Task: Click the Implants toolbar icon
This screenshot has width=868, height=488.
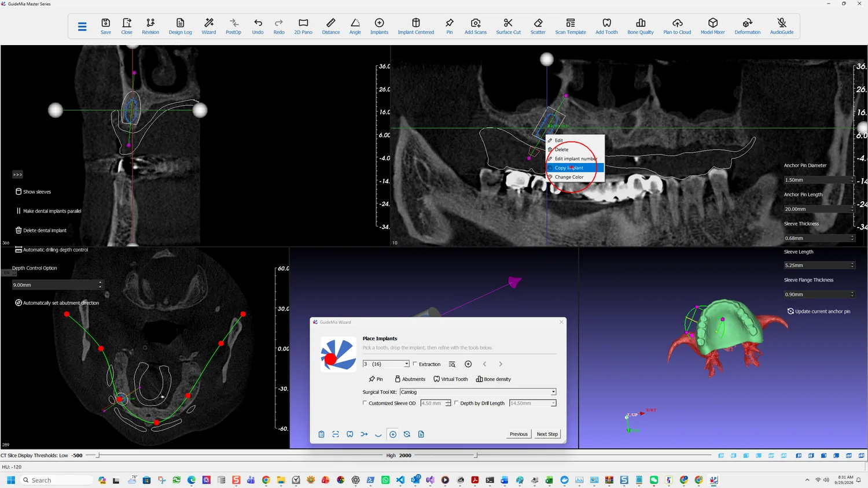Action: pyautogui.click(x=380, y=26)
